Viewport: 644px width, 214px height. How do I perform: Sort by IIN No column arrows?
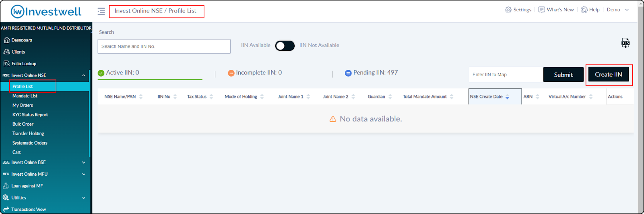pyautogui.click(x=175, y=97)
